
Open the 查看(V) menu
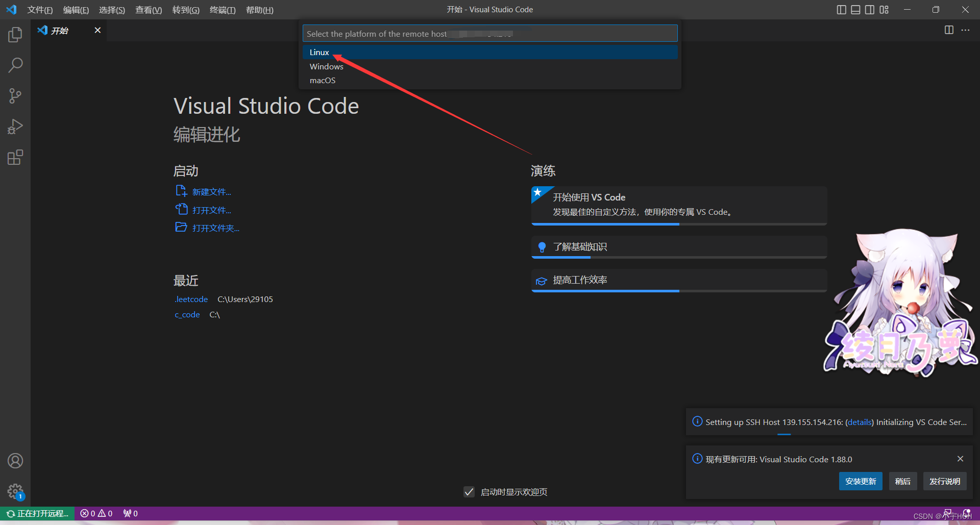coord(149,10)
